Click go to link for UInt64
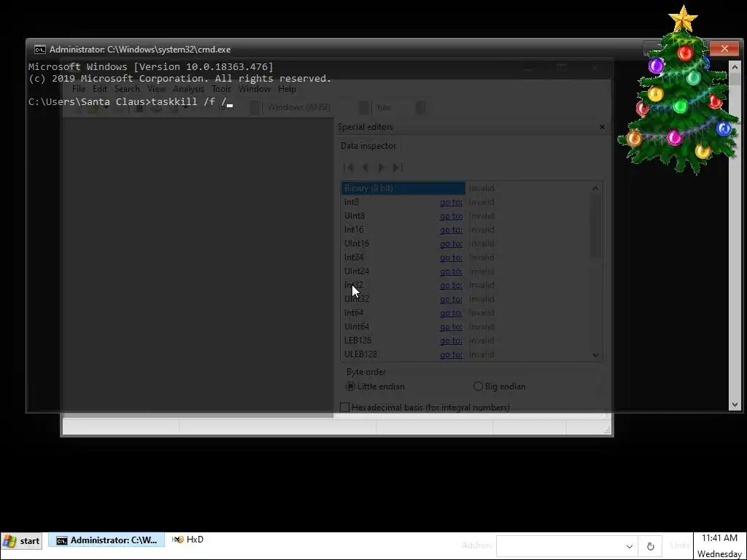The width and height of the screenshot is (747, 560). 451,327
